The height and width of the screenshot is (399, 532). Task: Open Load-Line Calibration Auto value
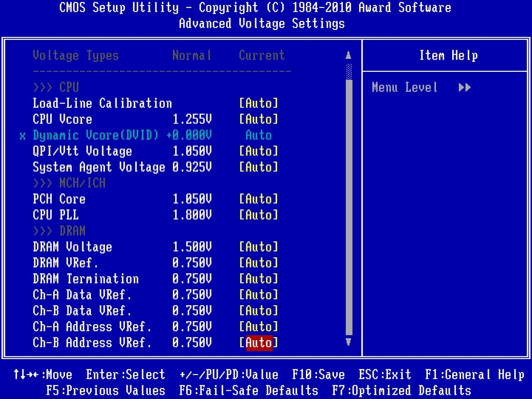(258, 103)
